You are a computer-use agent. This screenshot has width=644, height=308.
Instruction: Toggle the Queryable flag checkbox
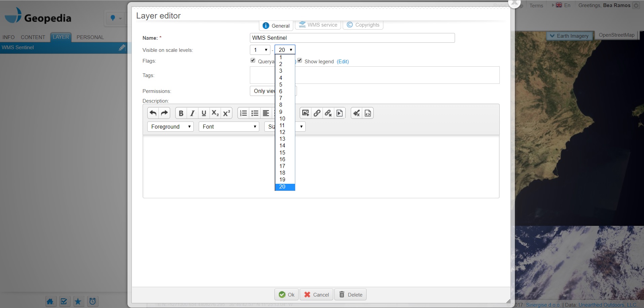[253, 61]
